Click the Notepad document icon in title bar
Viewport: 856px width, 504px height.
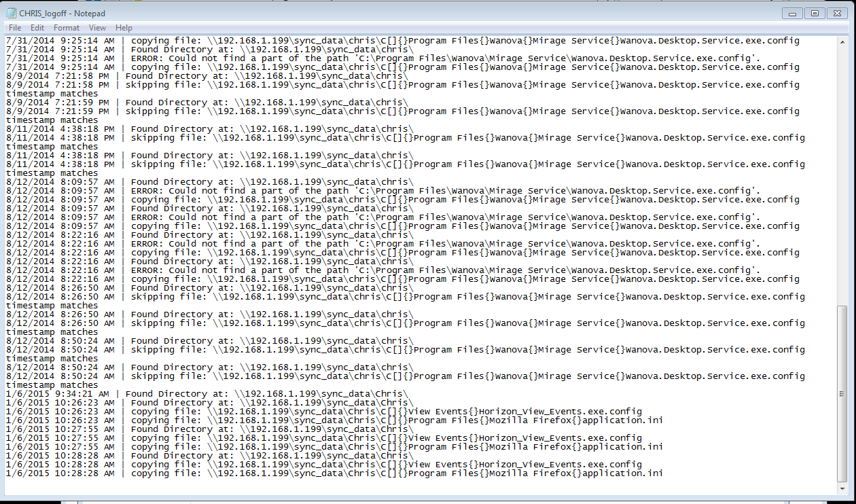tap(11, 13)
